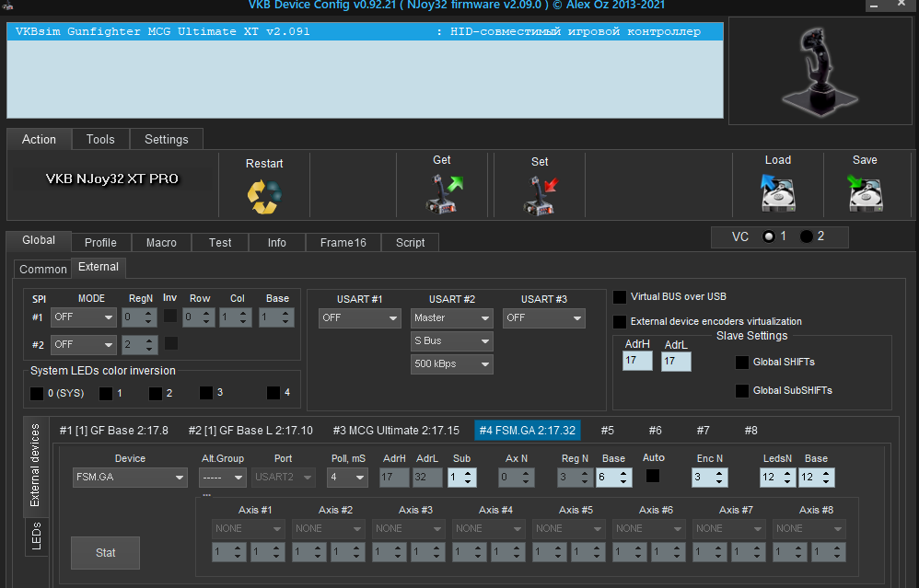Switch to the Profile tab
The height and width of the screenshot is (588, 919).
click(100, 242)
